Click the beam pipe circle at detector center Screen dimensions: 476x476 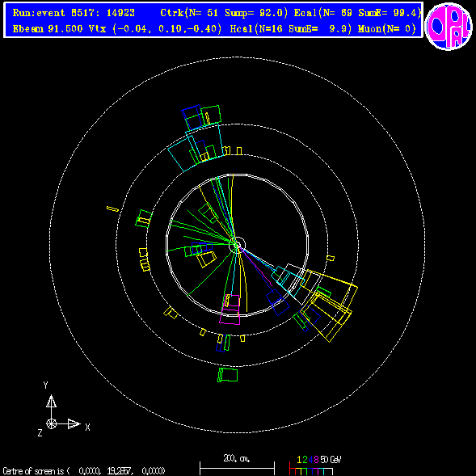pyautogui.click(x=238, y=245)
